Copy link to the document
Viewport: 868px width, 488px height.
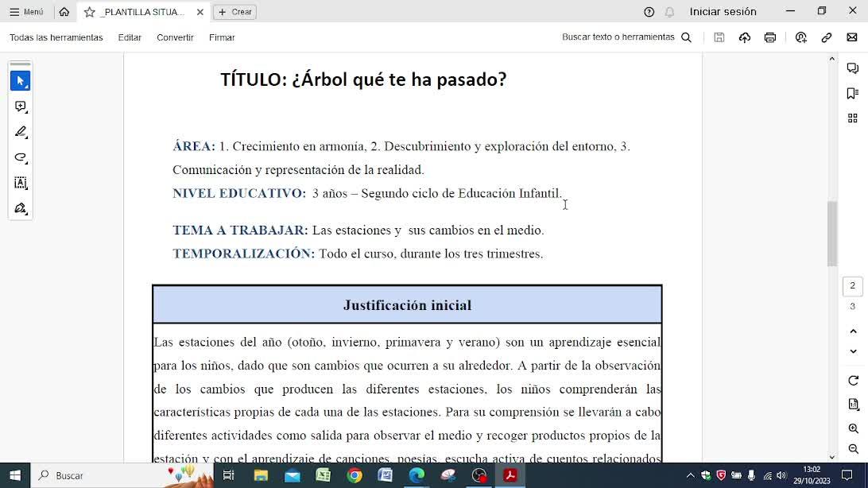pos(827,37)
